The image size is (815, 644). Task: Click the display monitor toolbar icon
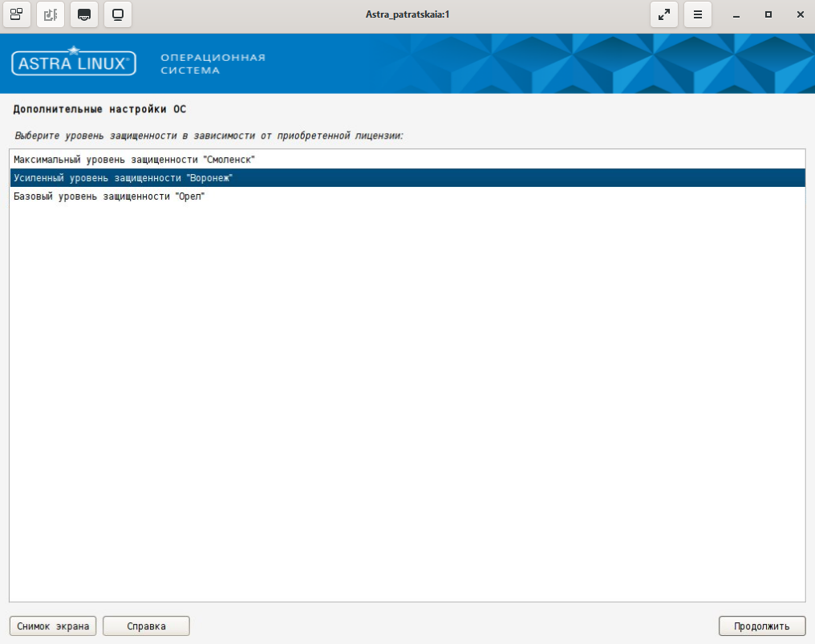(x=118, y=14)
